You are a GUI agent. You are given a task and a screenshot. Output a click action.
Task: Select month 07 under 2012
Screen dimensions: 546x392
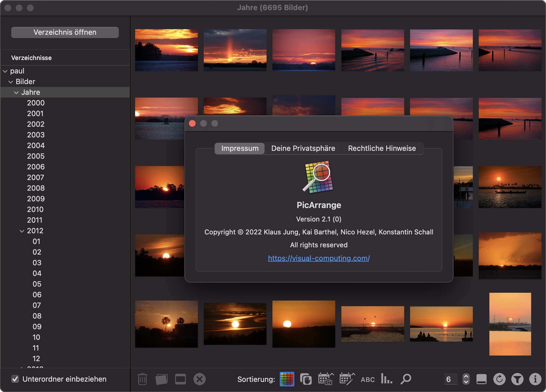(x=37, y=305)
